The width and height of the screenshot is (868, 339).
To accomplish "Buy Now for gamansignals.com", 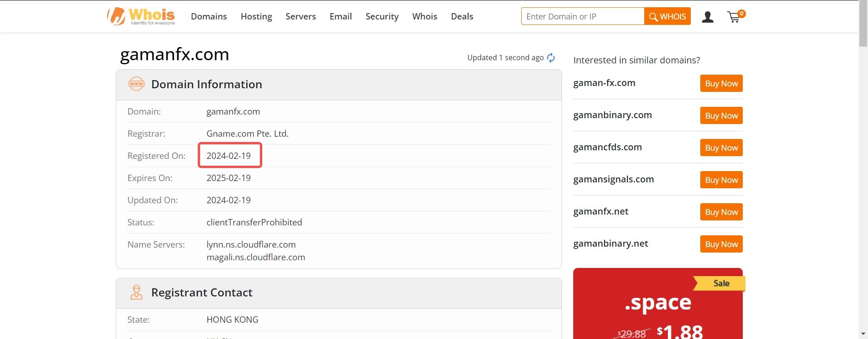I will 721,180.
